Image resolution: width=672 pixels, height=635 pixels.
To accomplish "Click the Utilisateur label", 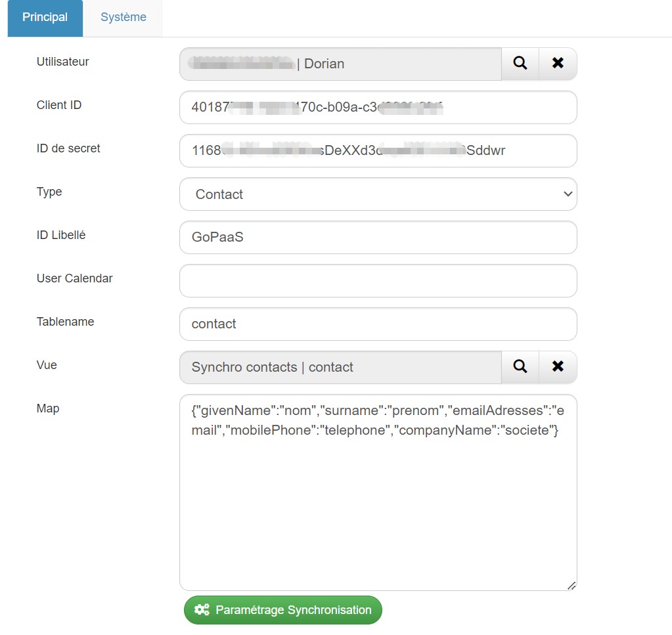I will coord(62,62).
